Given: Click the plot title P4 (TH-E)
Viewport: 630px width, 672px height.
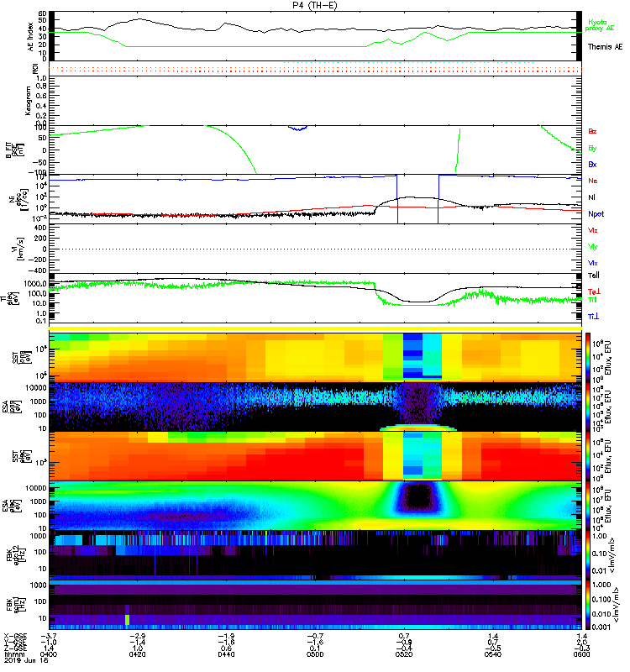Looking at the screenshot, I should (x=314, y=5).
